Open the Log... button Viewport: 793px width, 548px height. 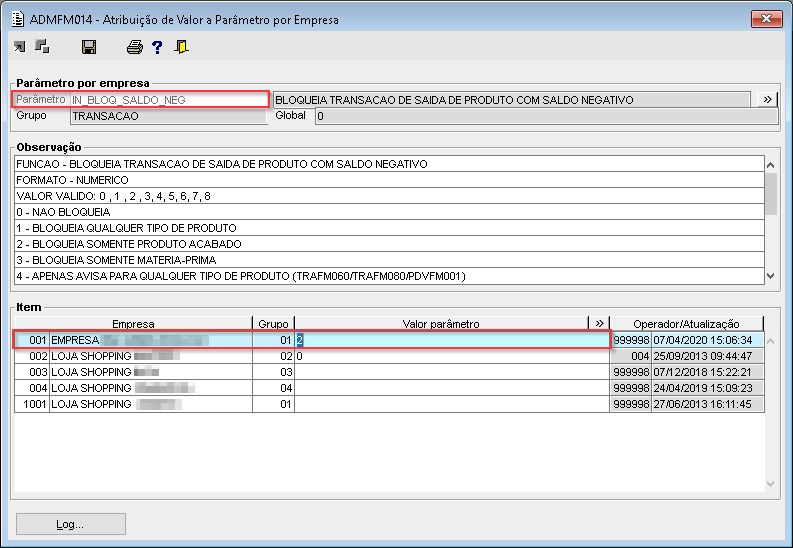[x=71, y=524]
